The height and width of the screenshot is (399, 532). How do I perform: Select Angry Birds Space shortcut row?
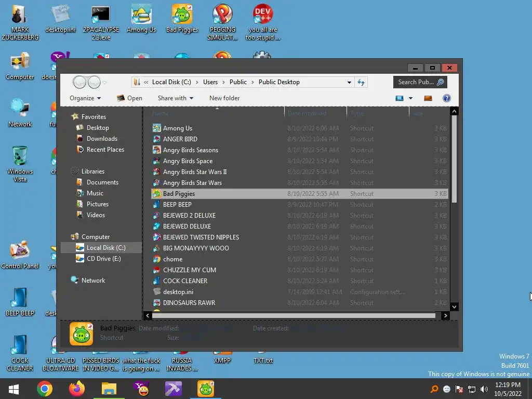click(x=300, y=161)
